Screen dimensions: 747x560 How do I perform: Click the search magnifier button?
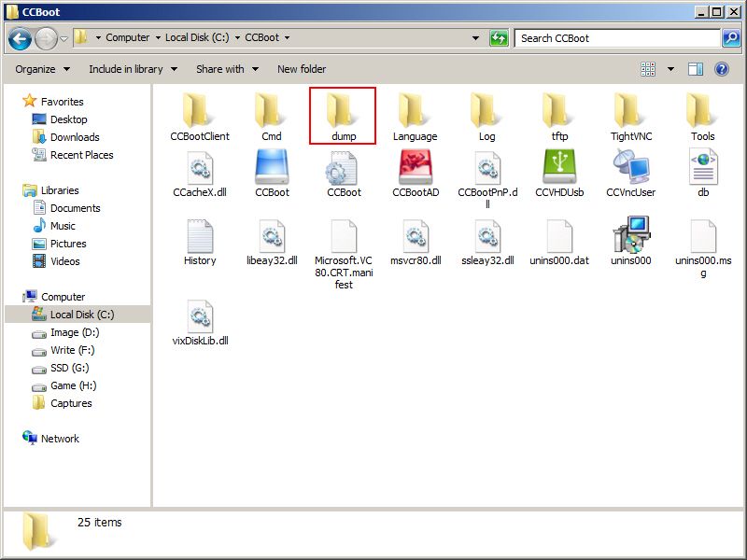(x=731, y=38)
